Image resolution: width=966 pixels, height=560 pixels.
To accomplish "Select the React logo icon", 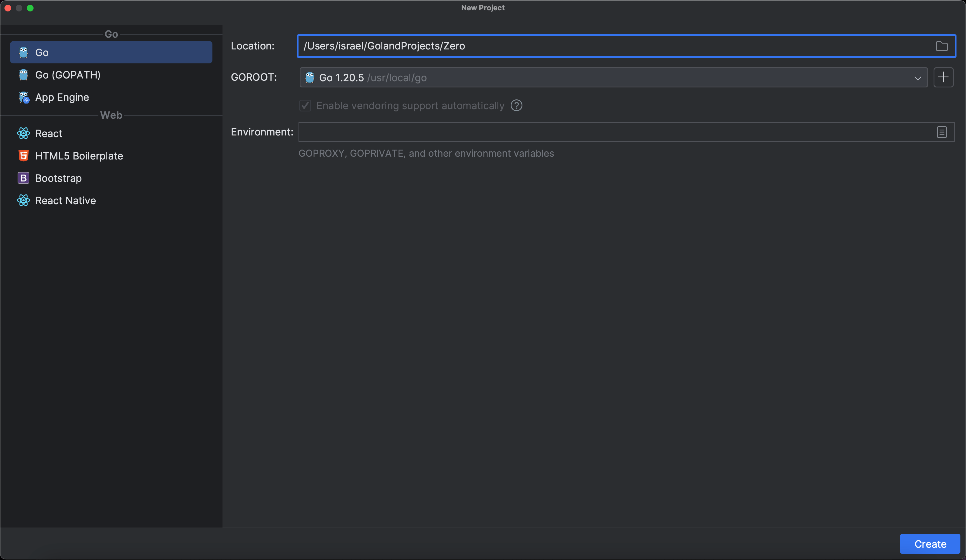I will click(x=23, y=133).
